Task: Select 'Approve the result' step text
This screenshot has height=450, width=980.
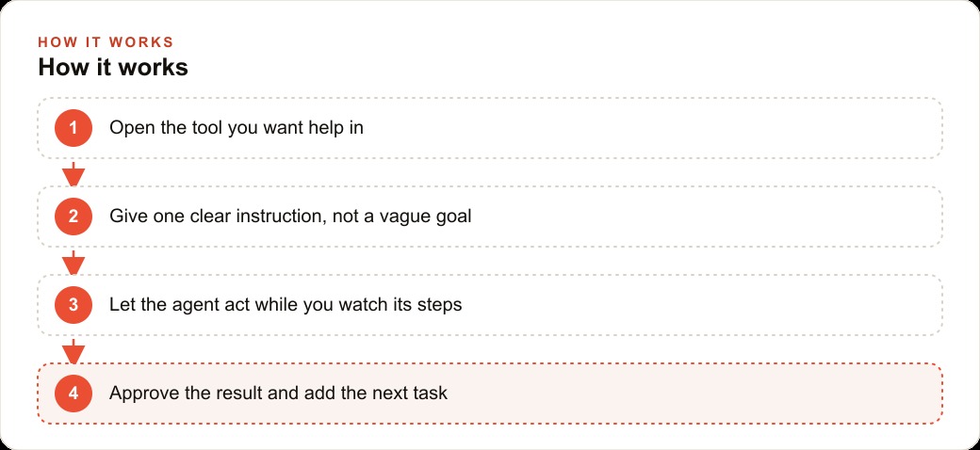Action: 278,394
